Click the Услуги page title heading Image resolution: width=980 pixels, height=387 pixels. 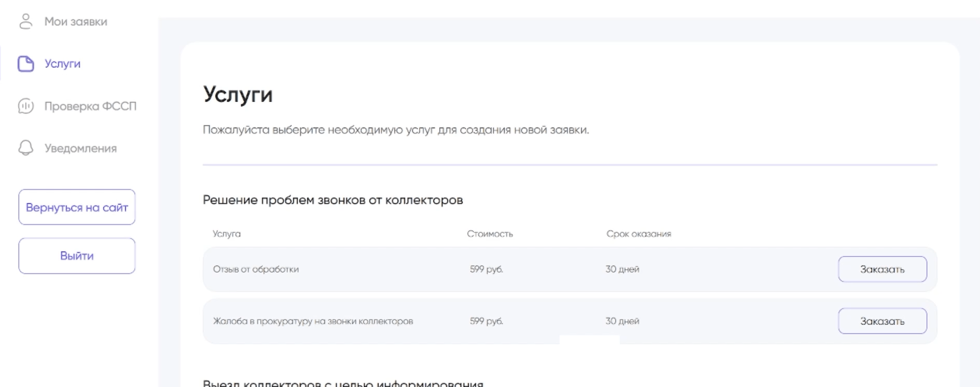click(x=238, y=95)
